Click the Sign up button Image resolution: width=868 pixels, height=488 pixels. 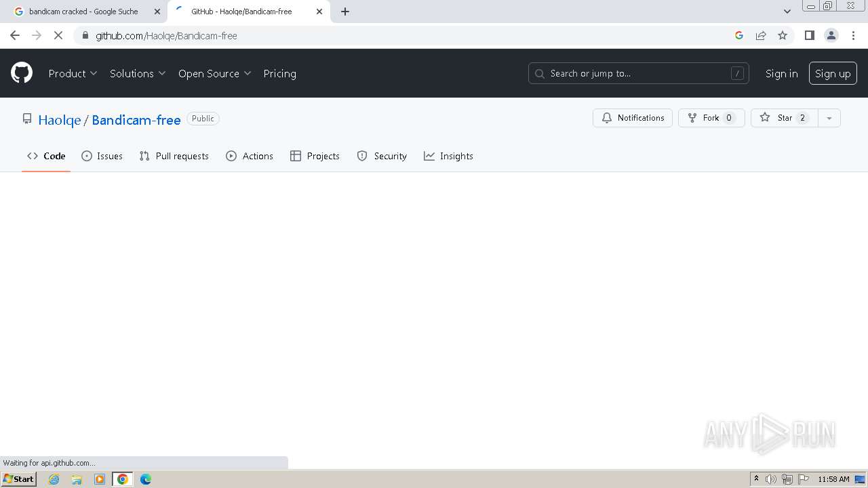[833, 73]
